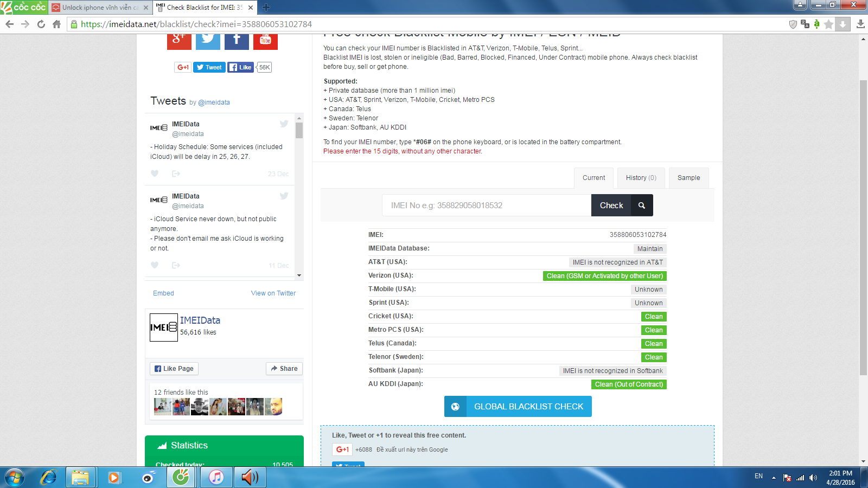Click the Facebook Like Page button

click(174, 369)
